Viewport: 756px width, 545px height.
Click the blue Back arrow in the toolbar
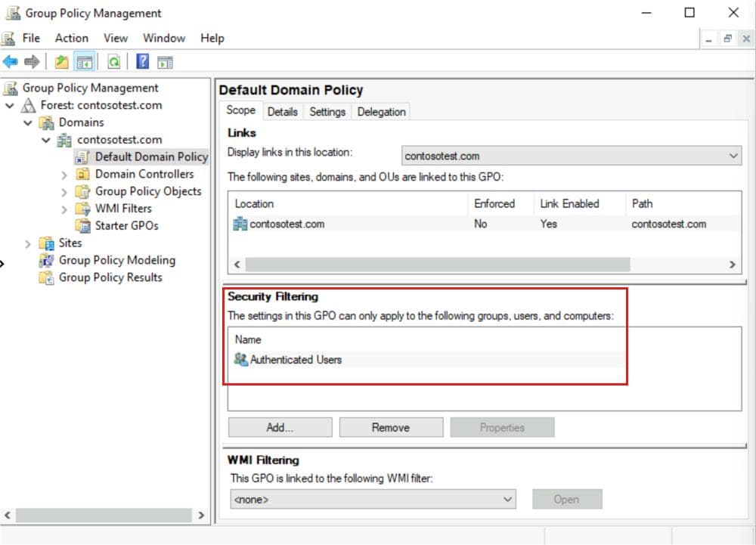coord(10,62)
